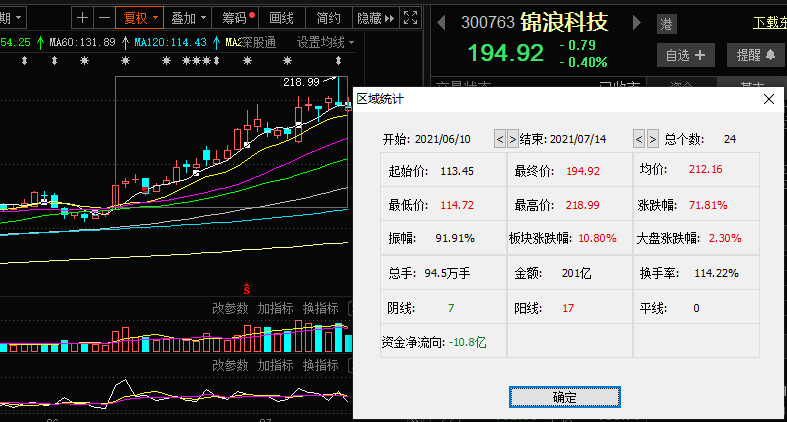
Task: Step start date backward
Action: (x=501, y=138)
